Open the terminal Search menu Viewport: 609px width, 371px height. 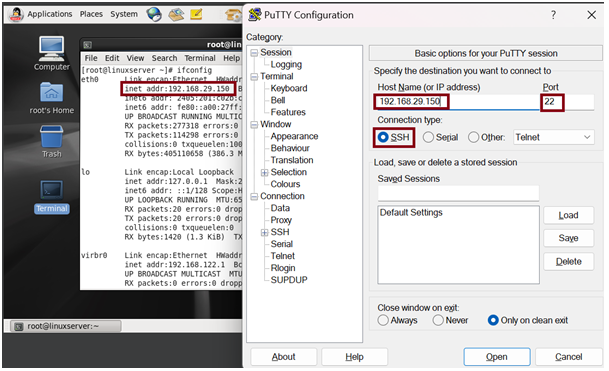pos(164,58)
